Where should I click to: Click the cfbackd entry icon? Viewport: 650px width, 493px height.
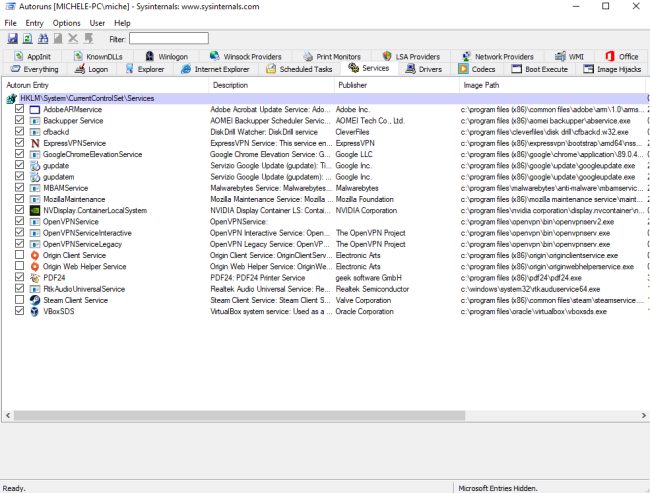pos(35,132)
